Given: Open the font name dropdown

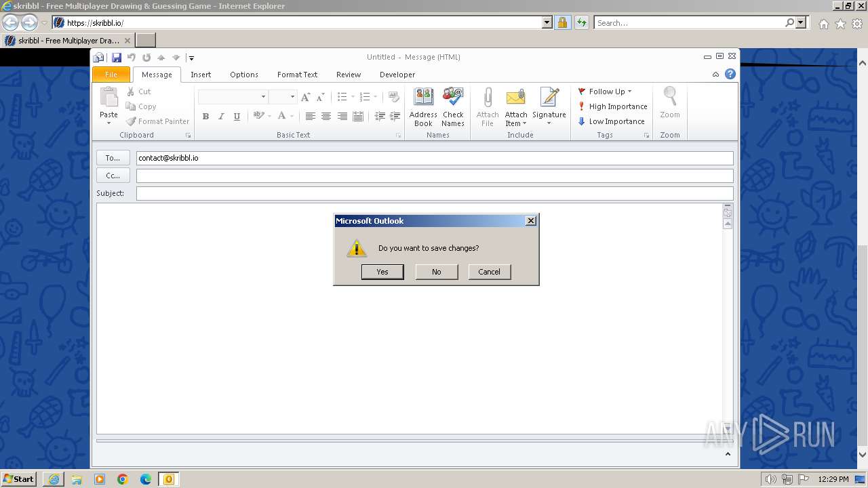Looking at the screenshot, I should click(x=263, y=97).
